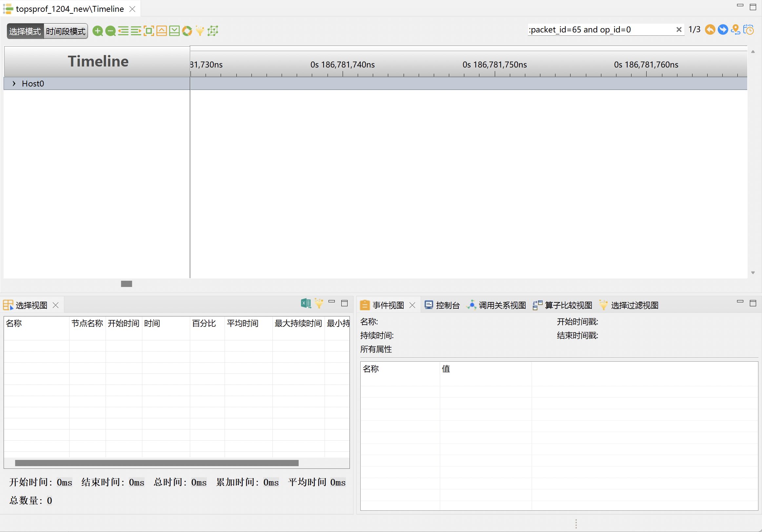Screen dimensions: 762x532
Task: Click the cube graph toolbar icon
Action: pos(213,31)
